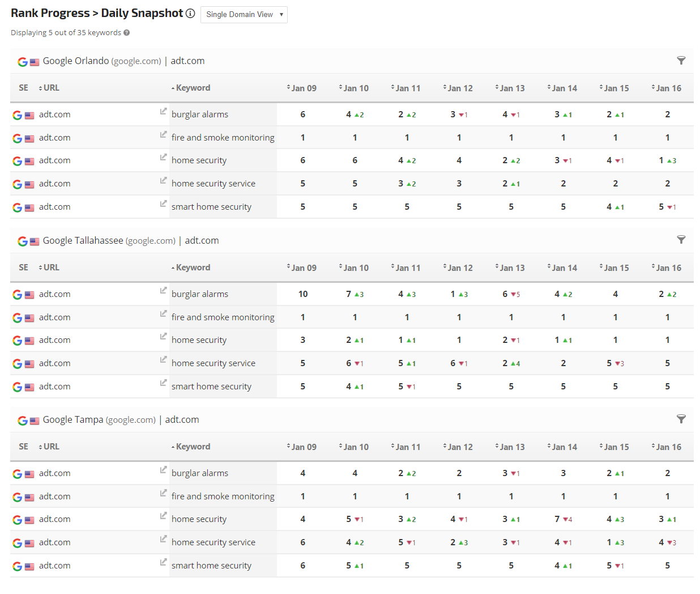Open filter for Google Orlando table
The width and height of the screenshot is (700, 594).
point(681,61)
